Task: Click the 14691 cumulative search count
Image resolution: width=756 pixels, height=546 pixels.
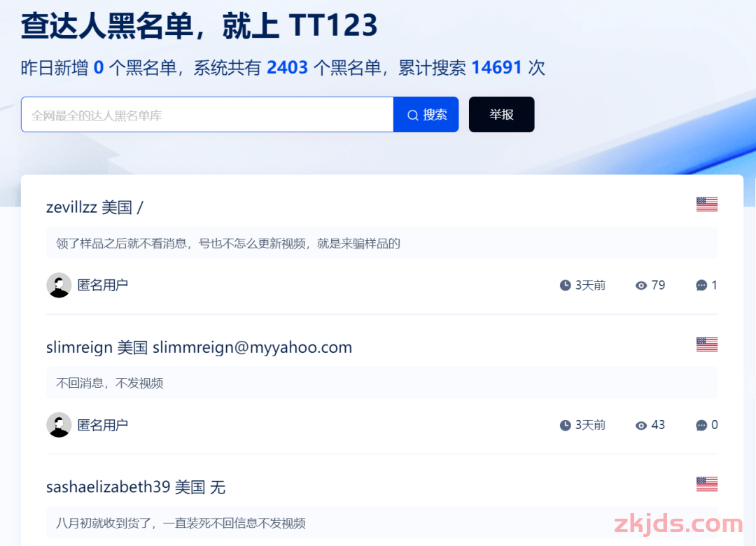Action: 496,67
